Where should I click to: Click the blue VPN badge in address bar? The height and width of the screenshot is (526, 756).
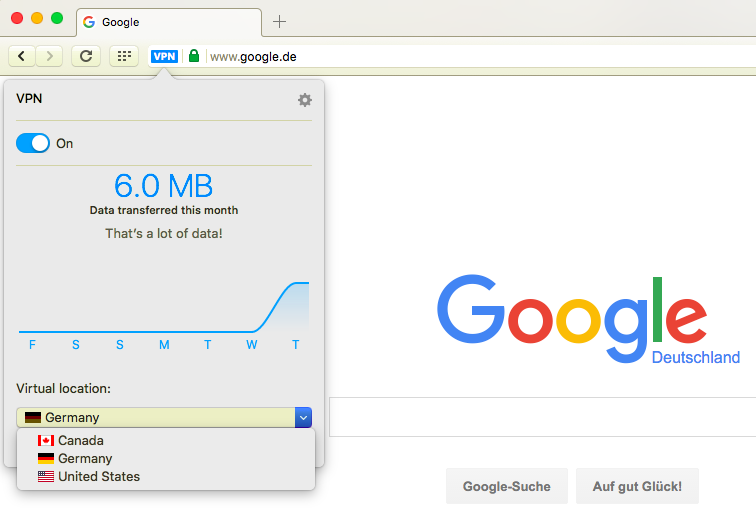tap(164, 56)
